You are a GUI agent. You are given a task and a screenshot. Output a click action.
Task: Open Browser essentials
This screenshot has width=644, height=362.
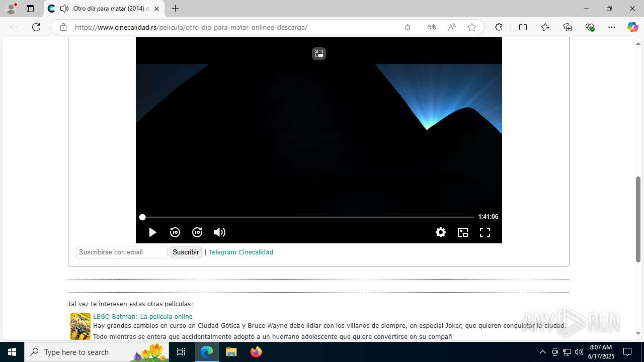pos(590,27)
